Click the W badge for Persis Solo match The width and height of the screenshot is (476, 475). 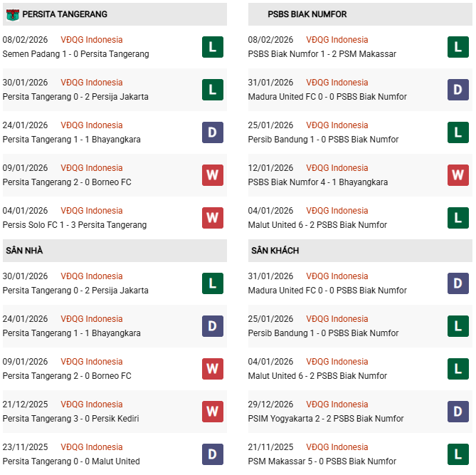(212, 218)
